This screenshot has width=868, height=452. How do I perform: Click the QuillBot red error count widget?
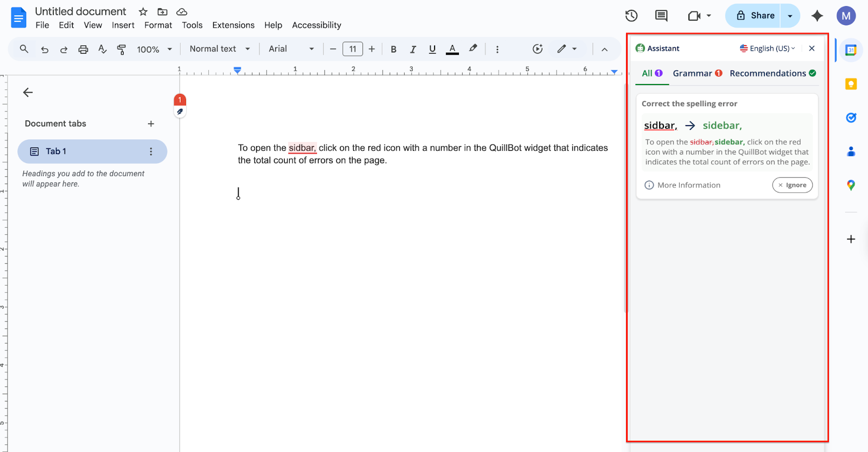[x=180, y=100]
